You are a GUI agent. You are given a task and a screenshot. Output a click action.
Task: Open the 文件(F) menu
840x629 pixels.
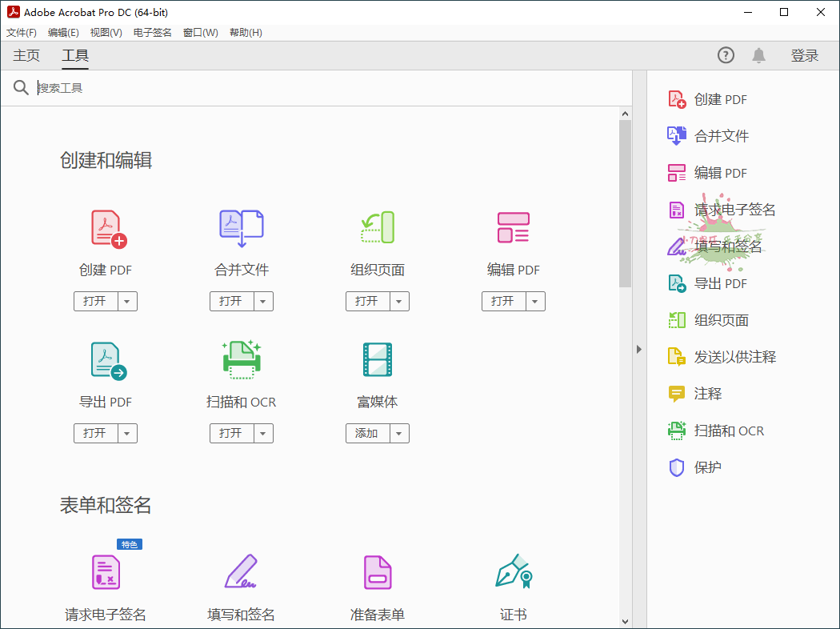[22, 33]
